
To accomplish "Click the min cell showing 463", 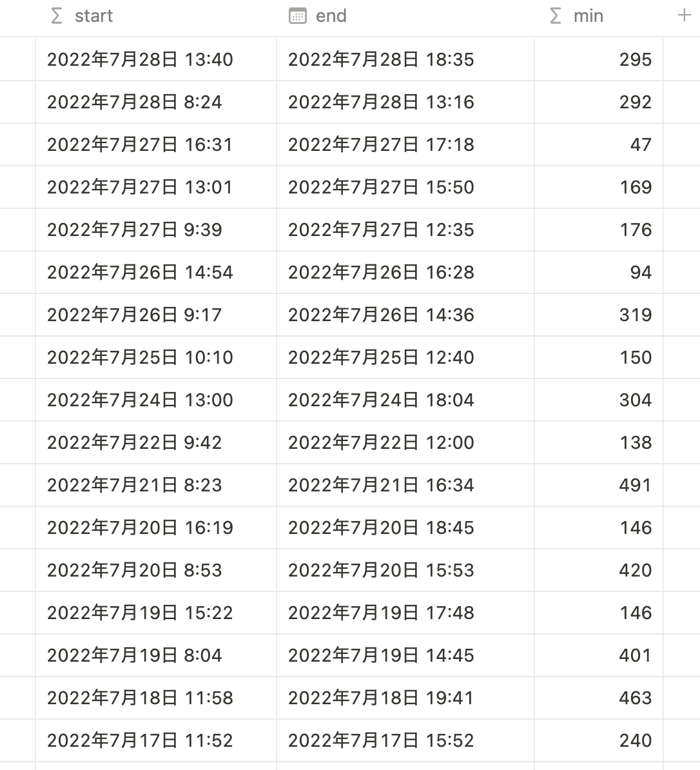I will tap(599, 698).
